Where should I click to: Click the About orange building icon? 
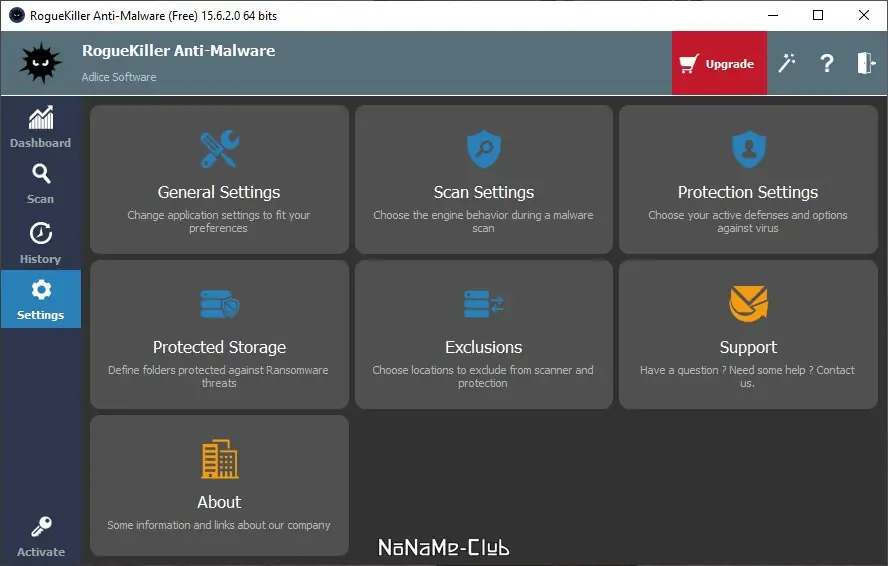click(220, 459)
